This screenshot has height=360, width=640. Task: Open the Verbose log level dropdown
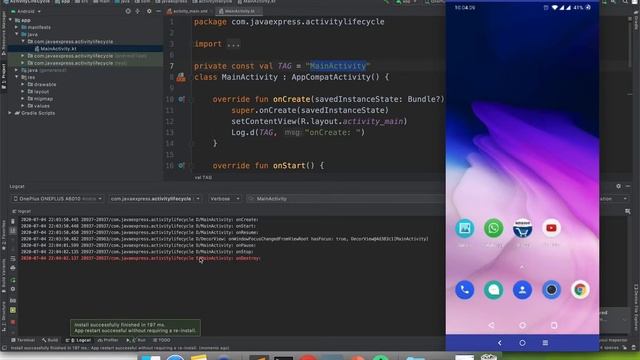224,199
